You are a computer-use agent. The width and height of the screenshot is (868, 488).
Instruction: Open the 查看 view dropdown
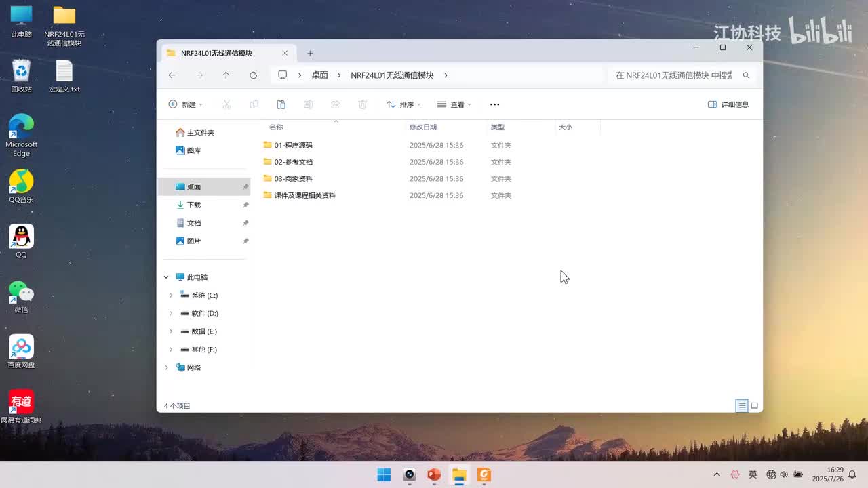pos(454,104)
